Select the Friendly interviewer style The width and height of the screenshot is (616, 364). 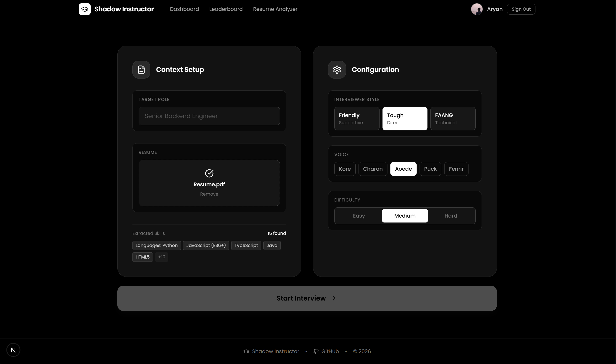point(357,119)
